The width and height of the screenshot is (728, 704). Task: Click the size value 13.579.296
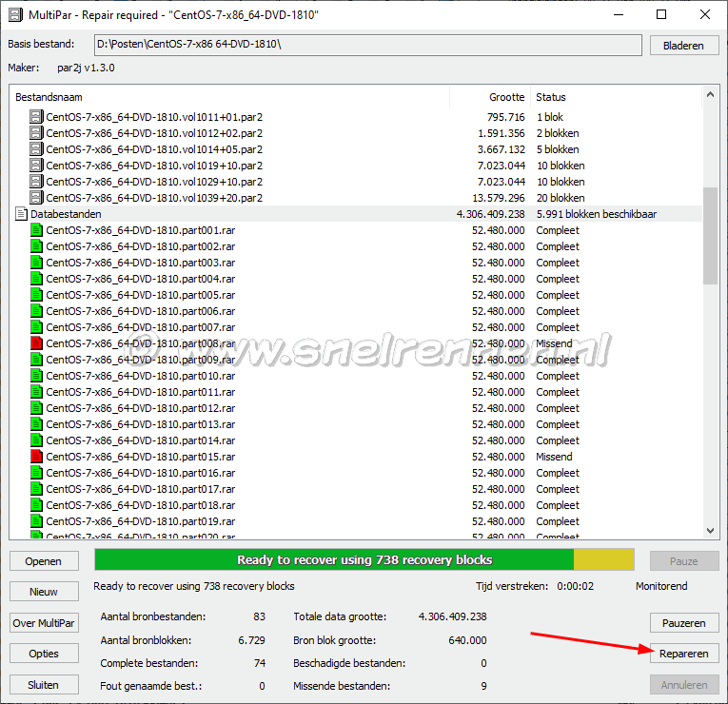tap(498, 198)
